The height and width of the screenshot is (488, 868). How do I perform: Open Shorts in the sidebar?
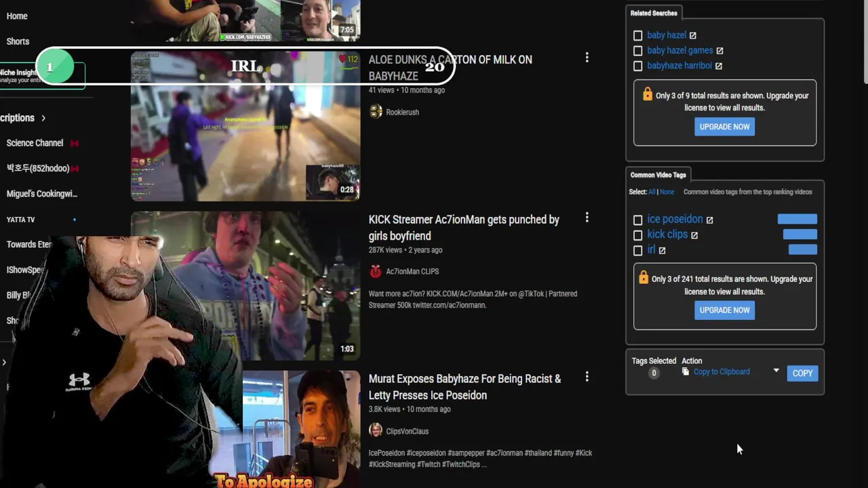click(x=18, y=41)
